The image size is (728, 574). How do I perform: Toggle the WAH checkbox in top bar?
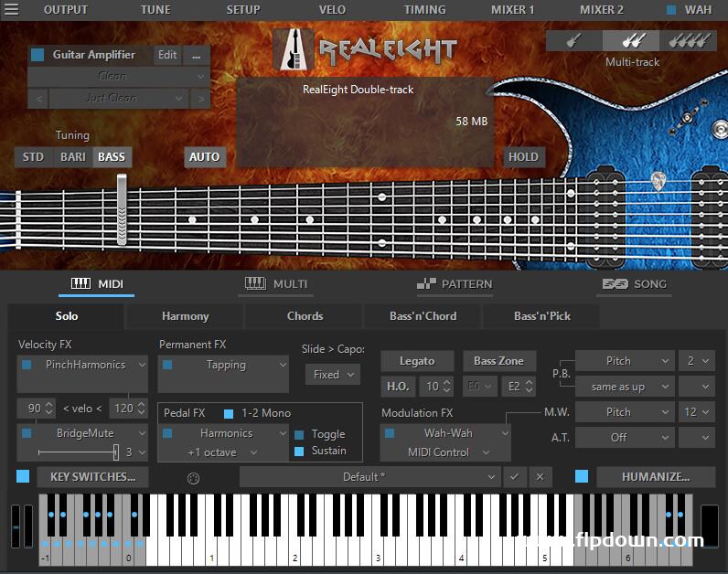[x=671, y=10]
